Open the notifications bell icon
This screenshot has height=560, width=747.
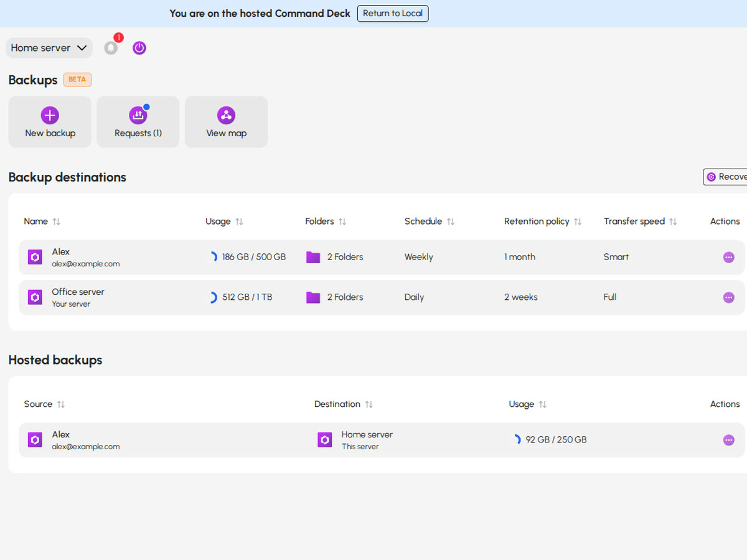[x=111, y=48]
